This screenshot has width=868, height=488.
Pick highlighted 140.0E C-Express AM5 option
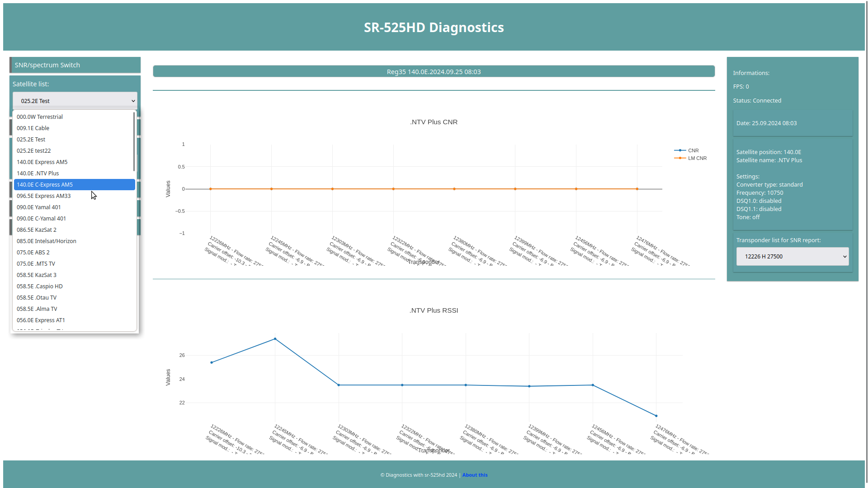(x=75, y=184)
